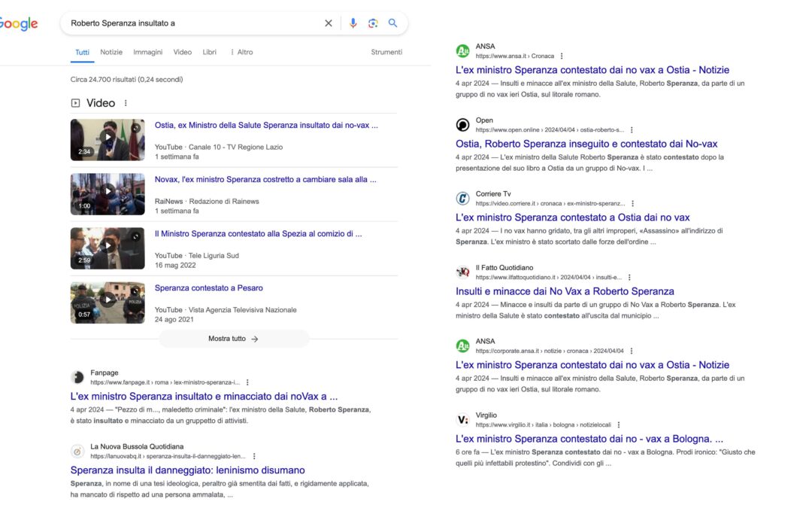Open 'Ostia, Roberto Speranza inseguito e contestato' result
The height and width of the screenshot is (508, 812).
(586, 144)
